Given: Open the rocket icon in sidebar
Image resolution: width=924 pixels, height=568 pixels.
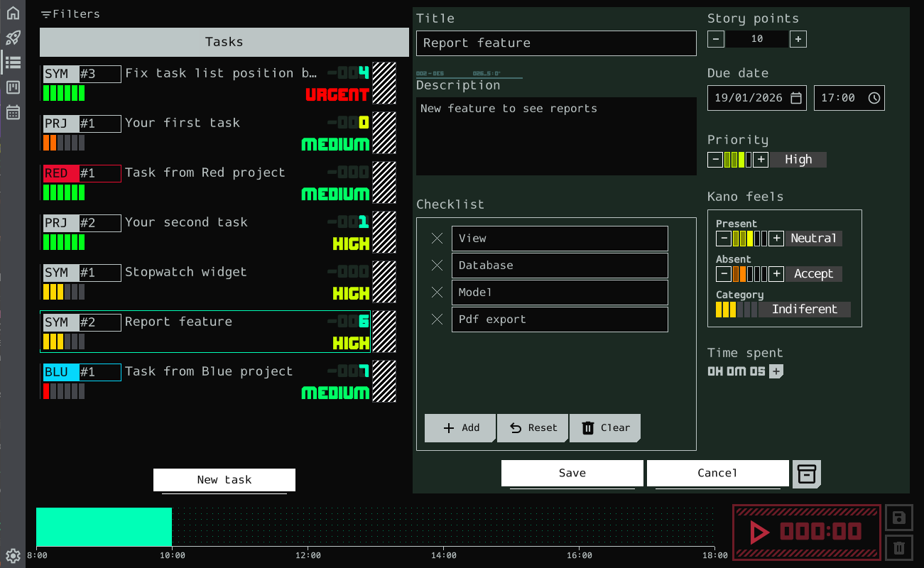Looking at the screenshot, I should (13, 38).
